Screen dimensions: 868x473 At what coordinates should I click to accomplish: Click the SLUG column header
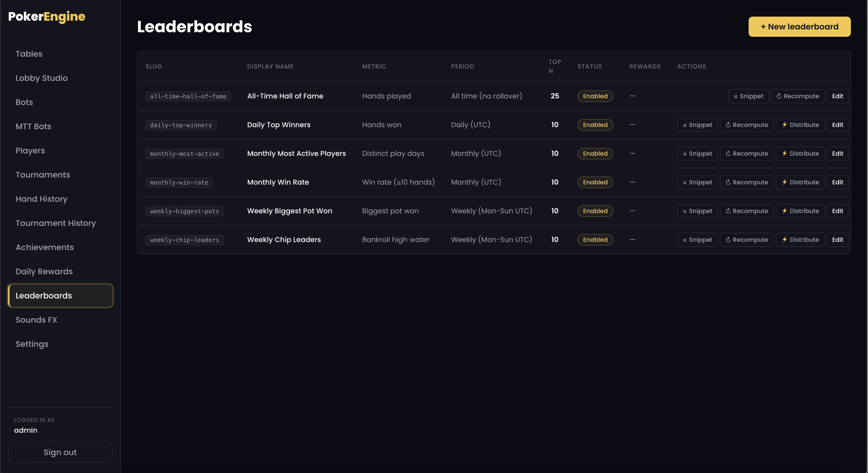[154, 66]
